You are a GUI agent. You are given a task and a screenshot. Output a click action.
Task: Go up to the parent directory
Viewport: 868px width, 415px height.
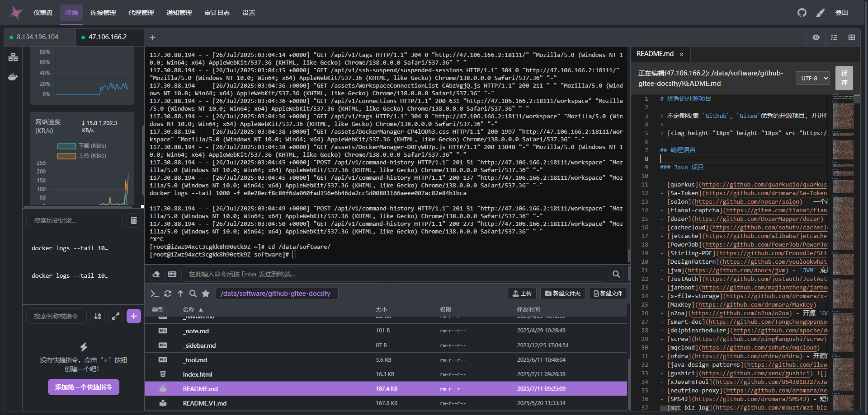click(x=180, y=294)
